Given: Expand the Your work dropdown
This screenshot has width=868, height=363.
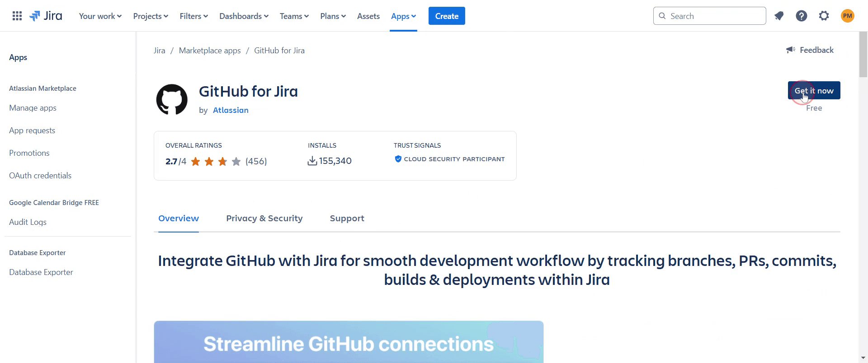Looking at the screenshot, I should pyautogui.click(x=100, y=16).
